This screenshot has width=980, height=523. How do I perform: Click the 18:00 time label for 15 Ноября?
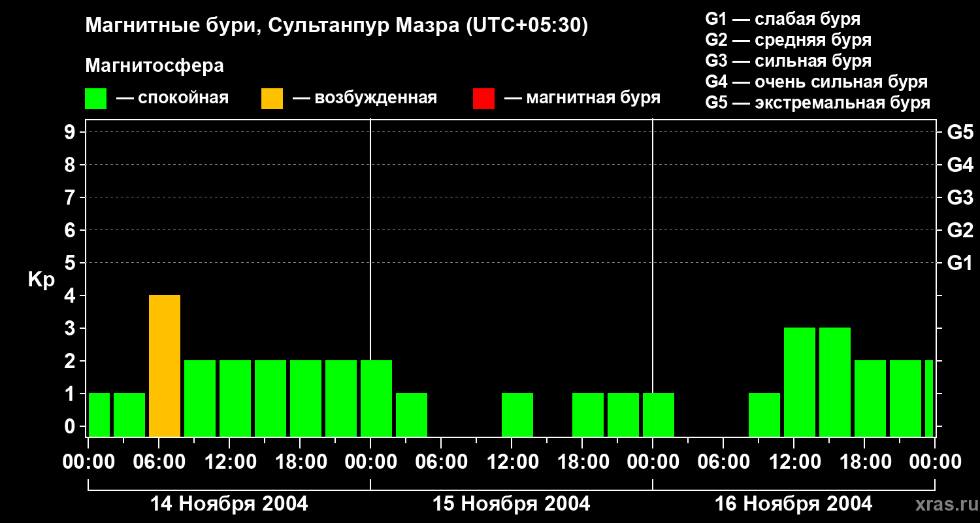[582, 462]
